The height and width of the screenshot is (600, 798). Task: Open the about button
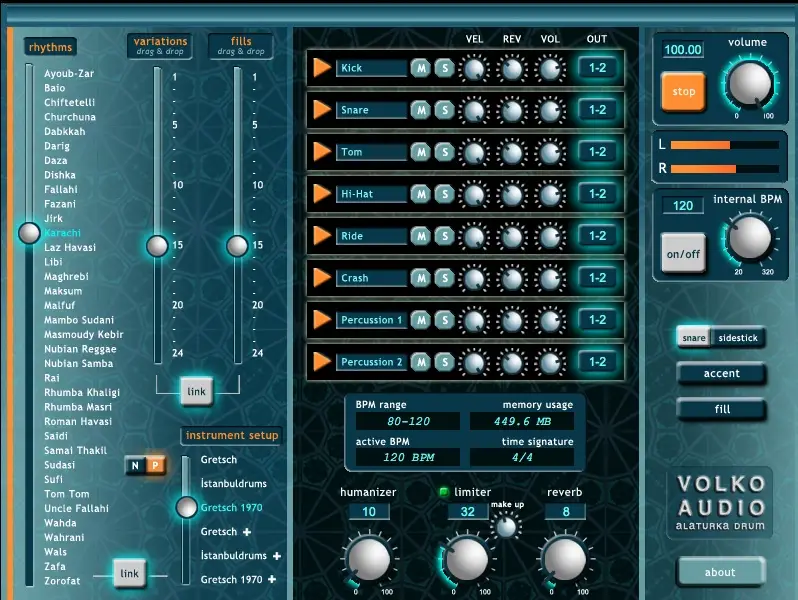(721, 572)
